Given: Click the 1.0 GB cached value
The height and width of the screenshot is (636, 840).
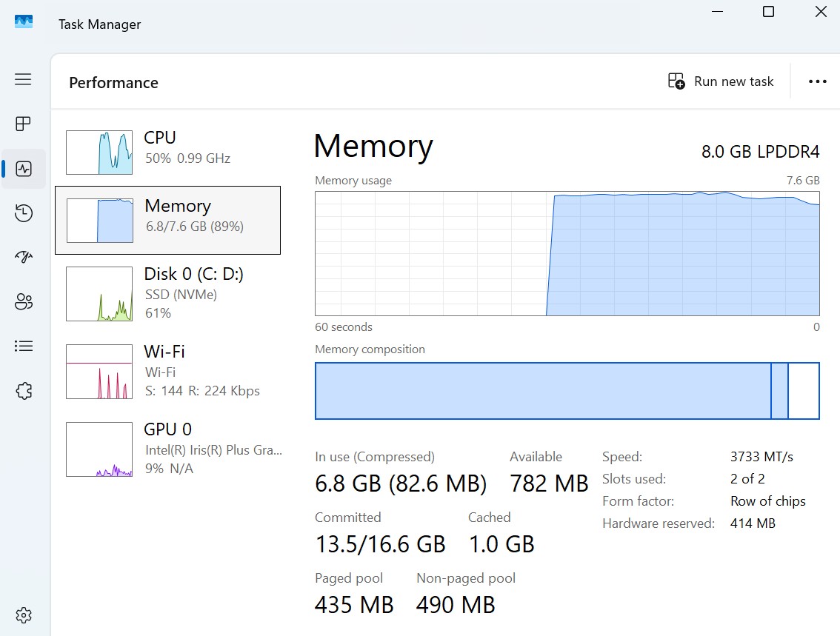Looking at the screenshot, I should [x=501, y=544].
